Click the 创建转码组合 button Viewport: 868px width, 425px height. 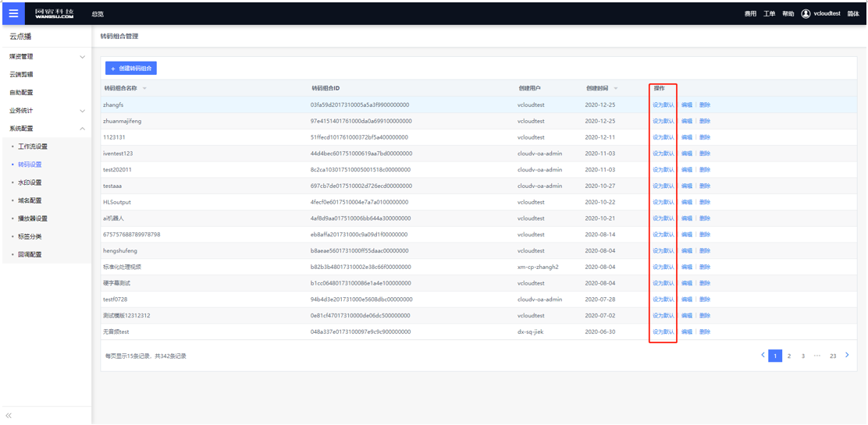[x=131, y=68]
